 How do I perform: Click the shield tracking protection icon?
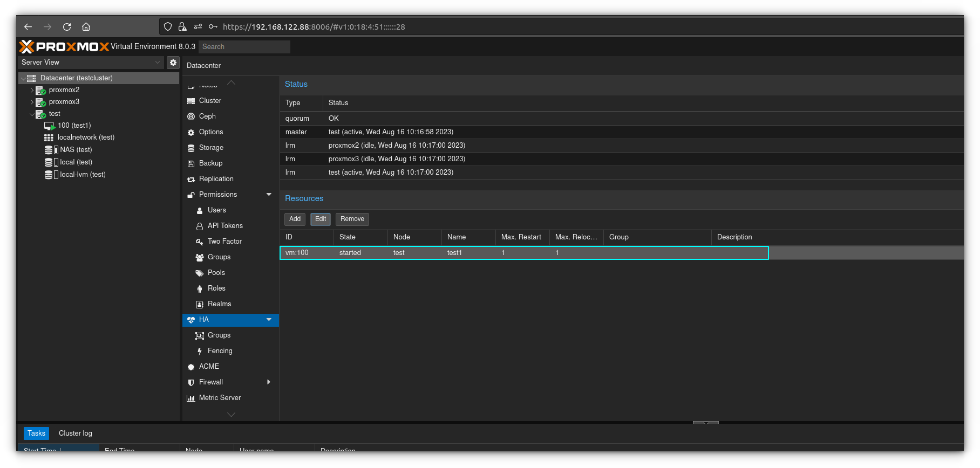tap(168, 26)
